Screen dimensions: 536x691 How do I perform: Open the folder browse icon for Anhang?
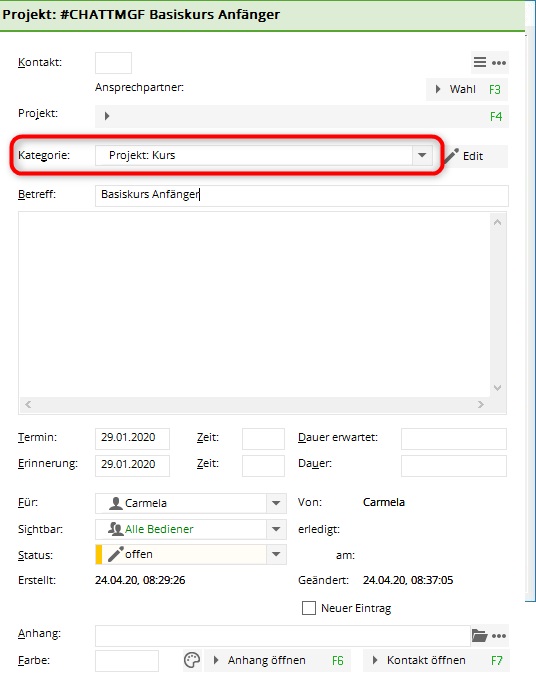480,635
